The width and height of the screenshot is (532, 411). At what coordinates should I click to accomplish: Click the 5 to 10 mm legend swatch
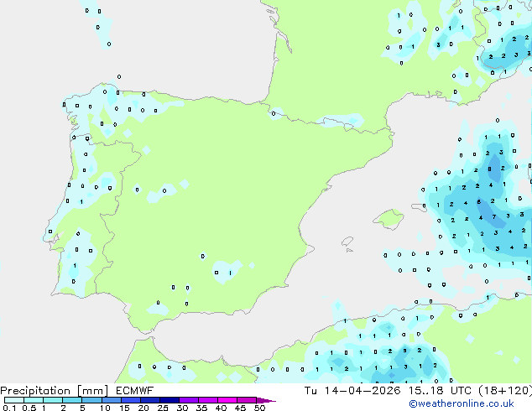91,400
